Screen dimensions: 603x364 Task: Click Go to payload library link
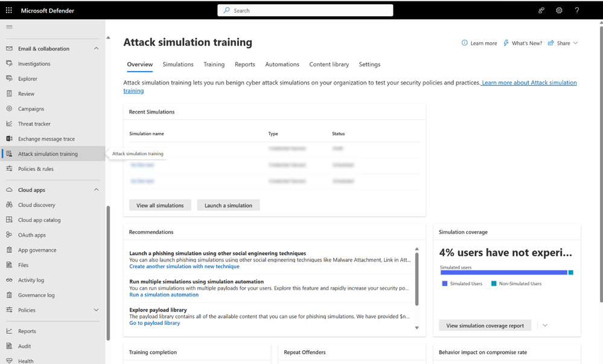tap(155, 323)
